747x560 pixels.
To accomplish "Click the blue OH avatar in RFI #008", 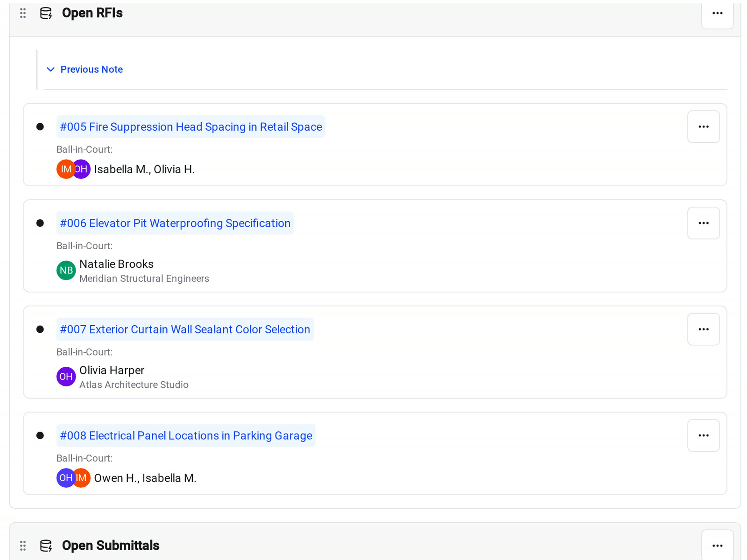I will [65, 478].
